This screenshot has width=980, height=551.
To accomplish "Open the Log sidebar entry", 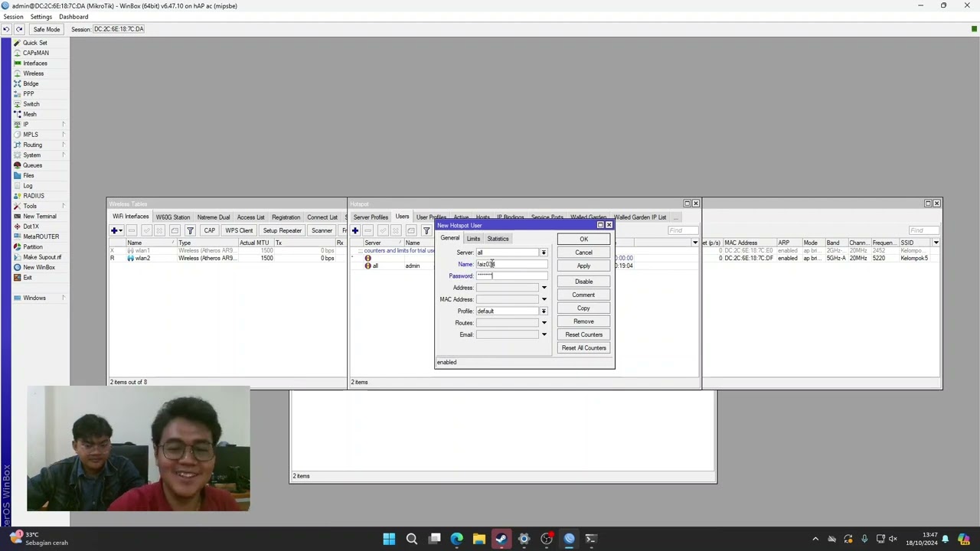I will coord(28,185).
